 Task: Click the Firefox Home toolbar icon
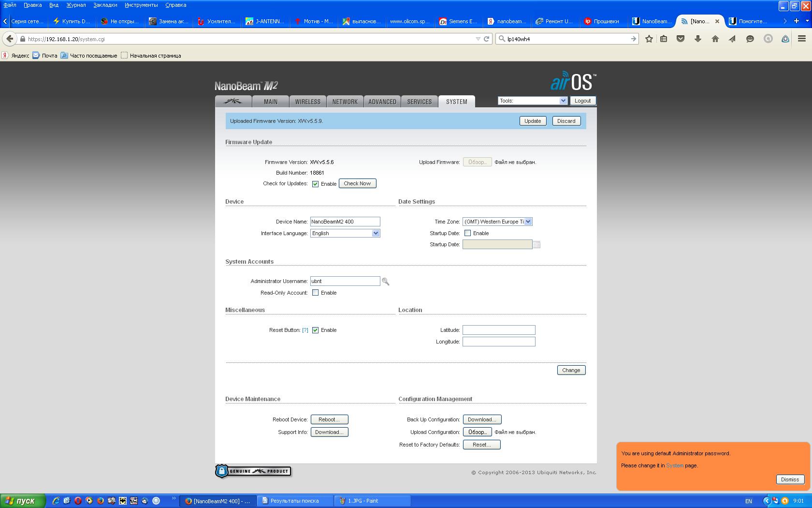tap(715, 39)
